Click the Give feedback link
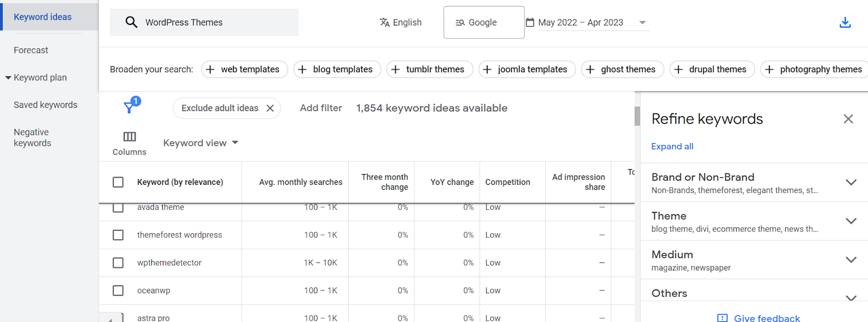This screenshot has width=868, height=322. pos(767,318)
